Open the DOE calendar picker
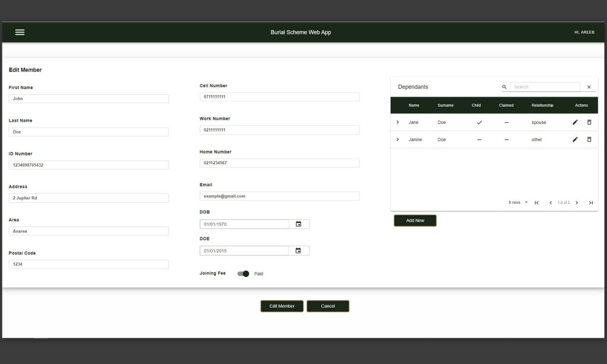 click(x=299, y=251)
